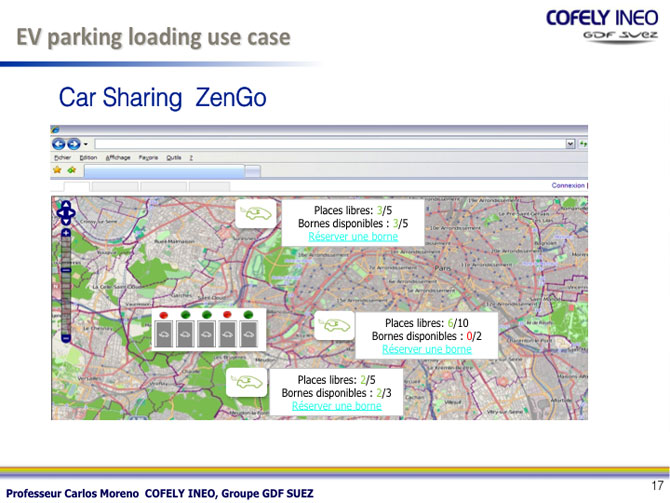Pan the map down with the bottom arrow
Image resolution: width=670 pixels, height=503 pixels.
[x=66, y=221]
